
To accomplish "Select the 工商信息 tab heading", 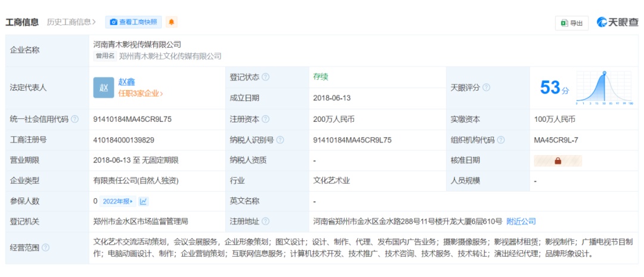I will (x=22, y=22).
